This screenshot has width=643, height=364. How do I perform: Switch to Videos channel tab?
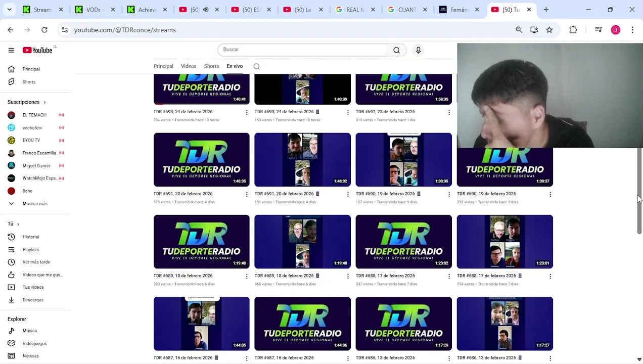[x=189, y=66]
